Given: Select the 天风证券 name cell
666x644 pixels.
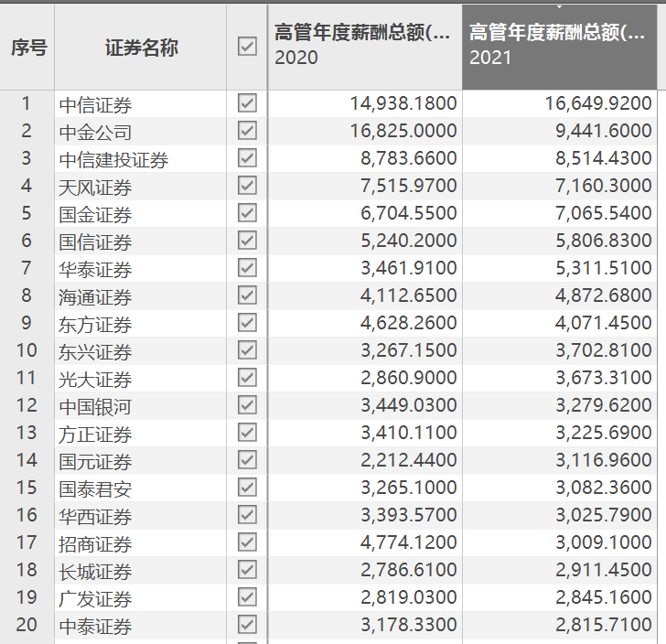Looking at the screenshot, I should coord(140,186).
